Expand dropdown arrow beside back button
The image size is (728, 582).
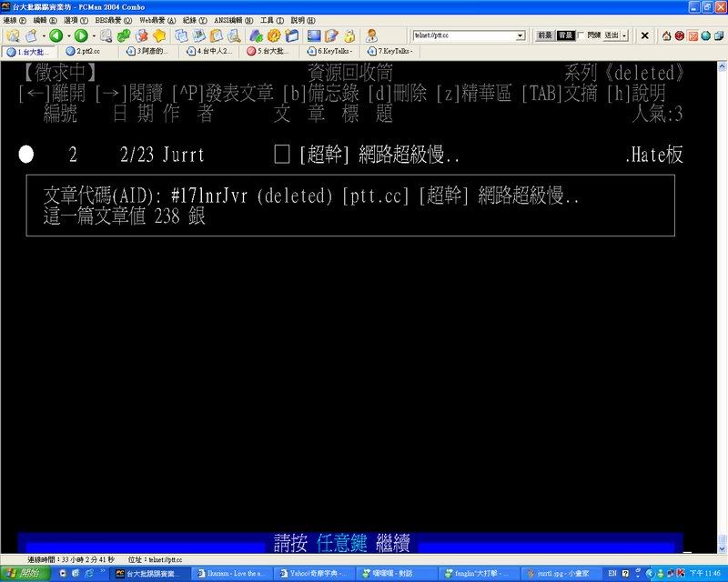(66, 35)
